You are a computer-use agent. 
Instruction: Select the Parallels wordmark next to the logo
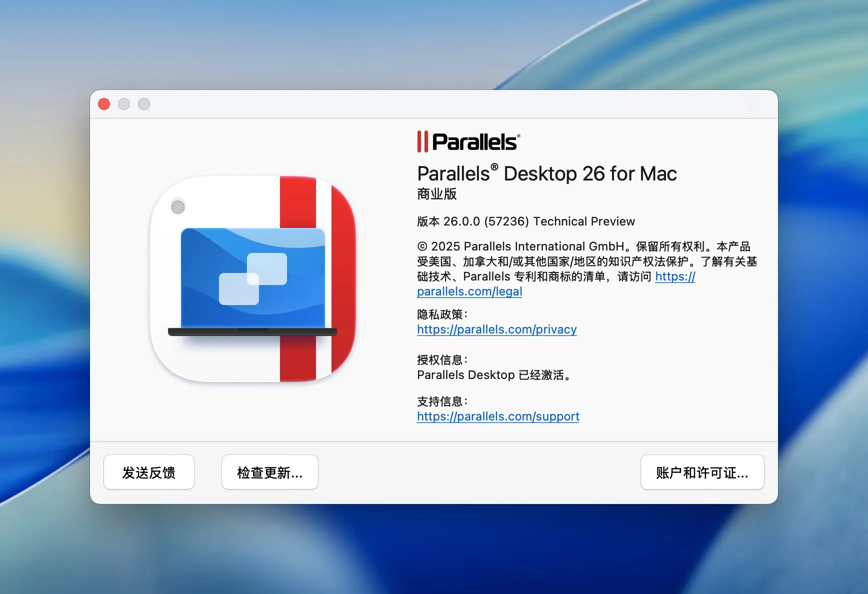pyautogui.click(x=475, y=141)
